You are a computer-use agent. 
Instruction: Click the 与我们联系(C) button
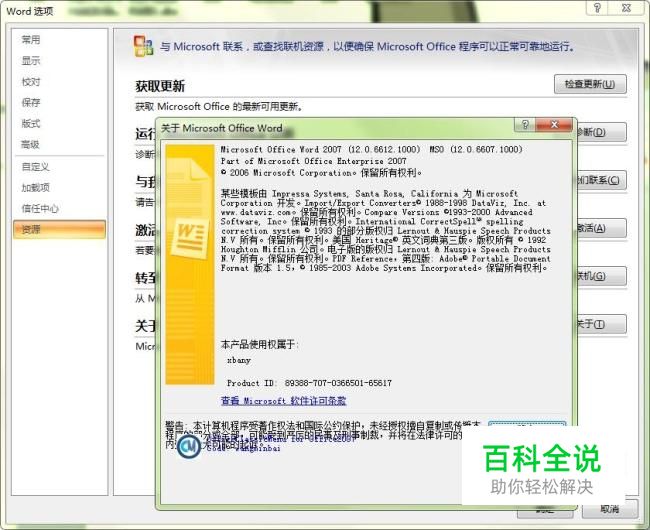point(601,180)
